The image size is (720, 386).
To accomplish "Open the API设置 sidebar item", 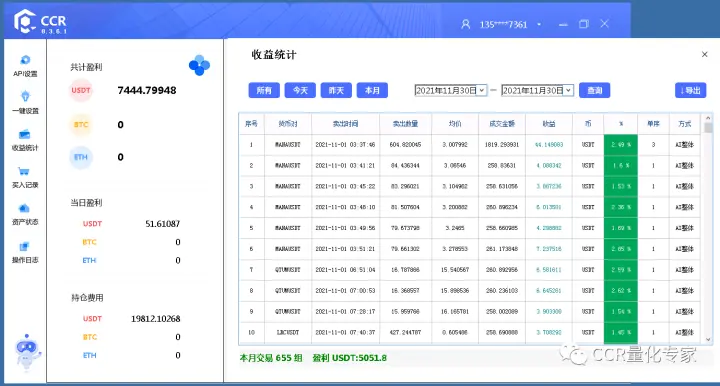I will (x=25, y=66).
